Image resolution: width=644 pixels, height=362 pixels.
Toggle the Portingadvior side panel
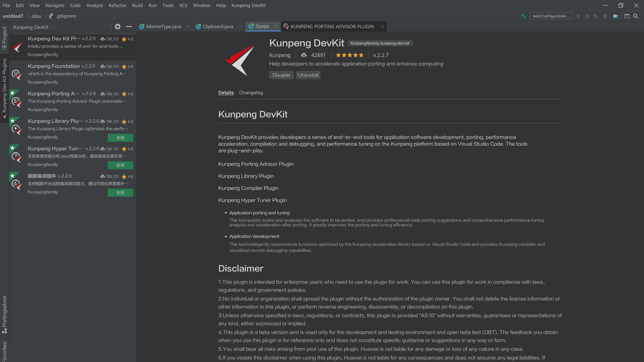[x=4, y=314]
